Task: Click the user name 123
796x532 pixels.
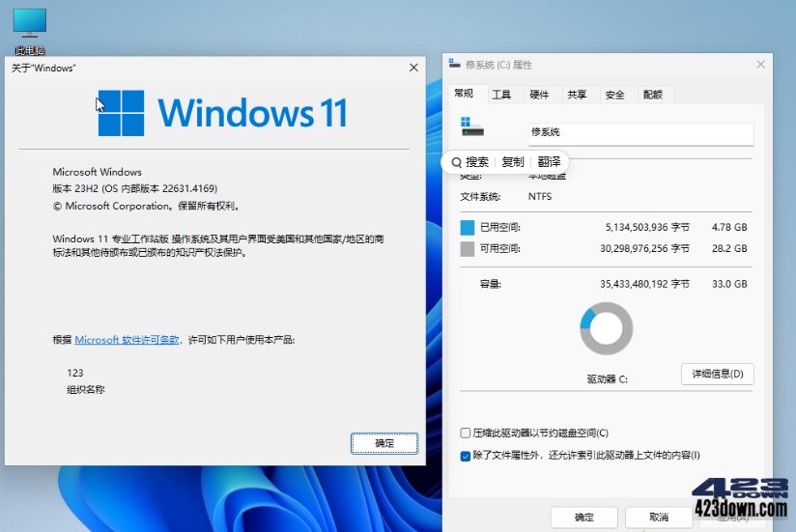Action: click(x=75, y=373)
